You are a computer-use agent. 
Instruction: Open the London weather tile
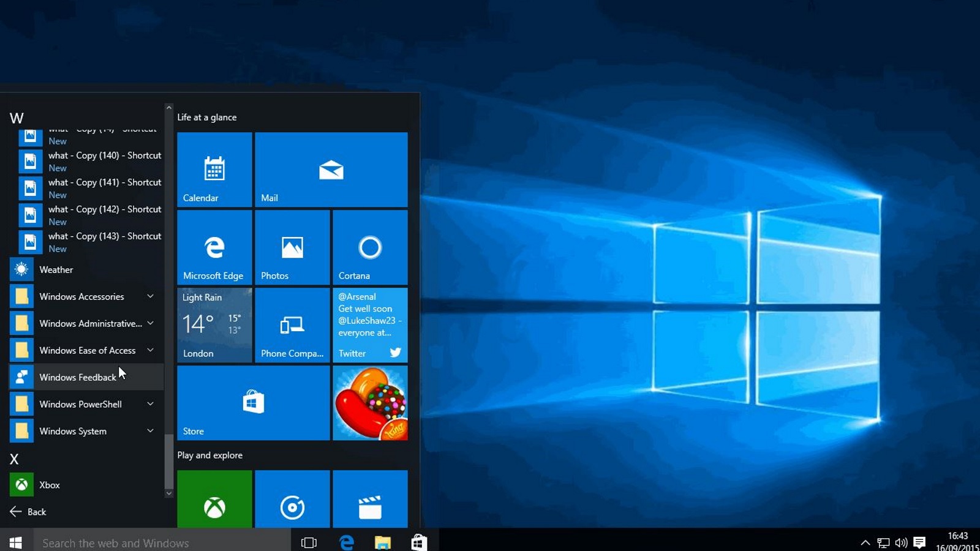click(214, 325)
